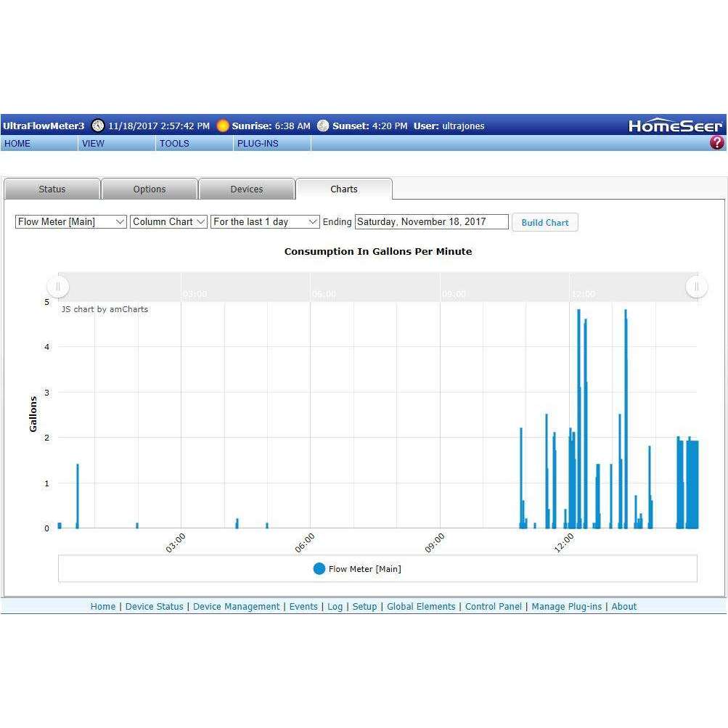Click the HomeSeer logo
The height and width of the screenshot is (728, 728).
click(x=675, y=126)
